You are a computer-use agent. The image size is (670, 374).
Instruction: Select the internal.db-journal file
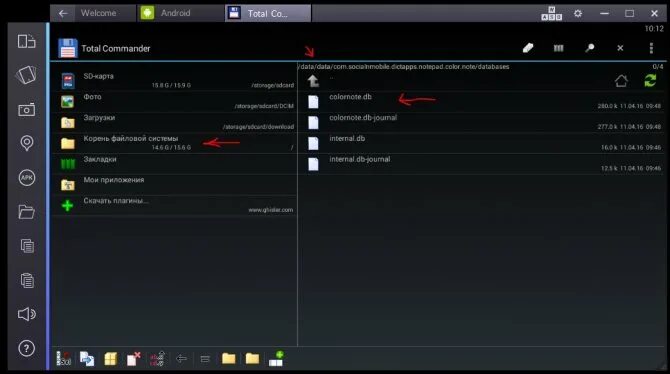click(x=482, y=164)
